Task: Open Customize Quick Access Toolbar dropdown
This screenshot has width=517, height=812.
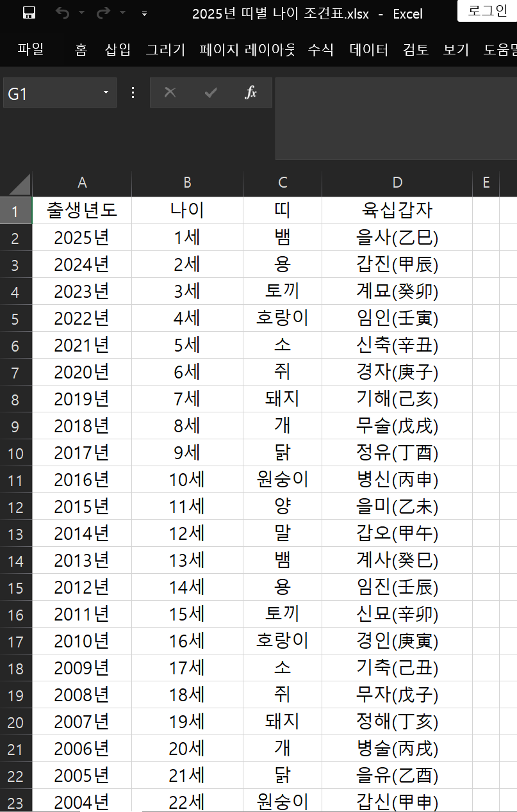Action: tap(145, 13)
